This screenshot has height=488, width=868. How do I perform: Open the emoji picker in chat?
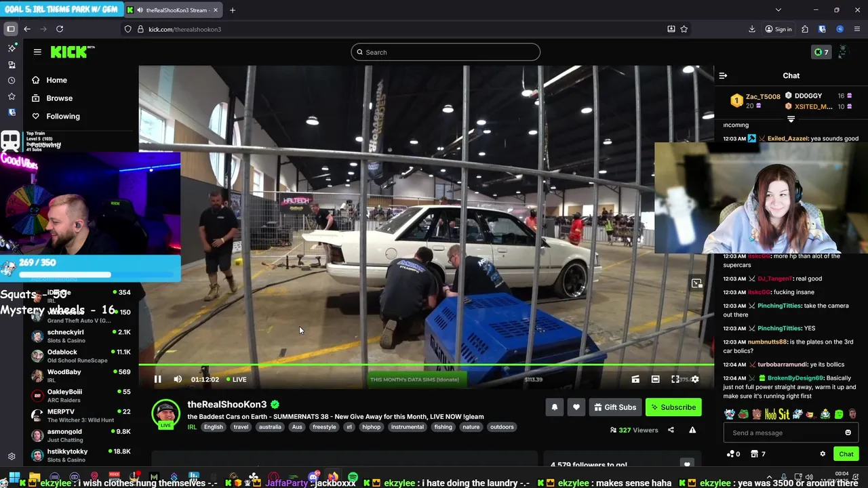point(848,433)
